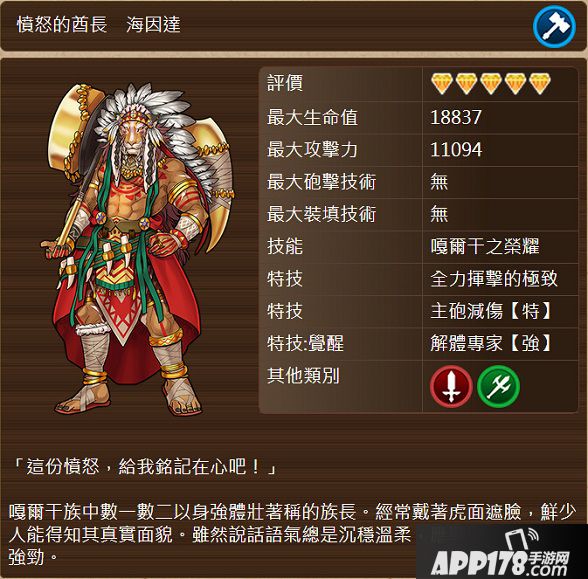The height and width of the screenshot is (579, 588).
Task: Click the chieftain character artwork
Action: 138,249
